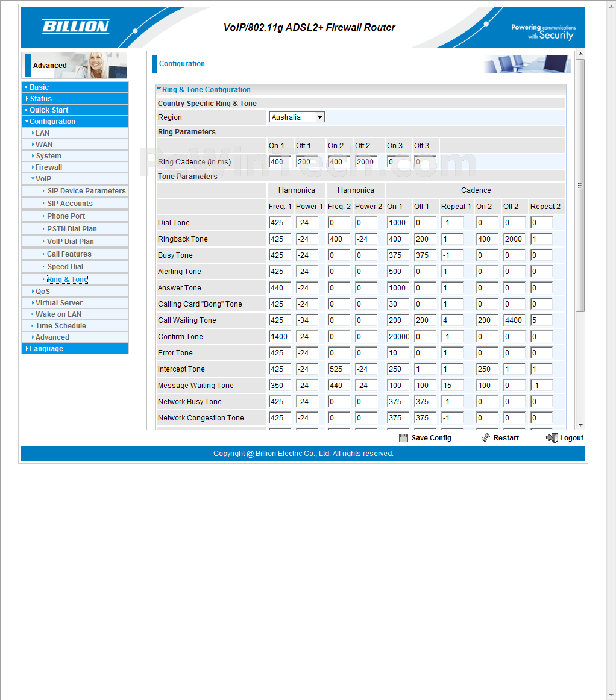This screenshot has width=616, height=700.
Task: Expand the Advanced submenu under Configuration
Action: (x=33, y=337)
